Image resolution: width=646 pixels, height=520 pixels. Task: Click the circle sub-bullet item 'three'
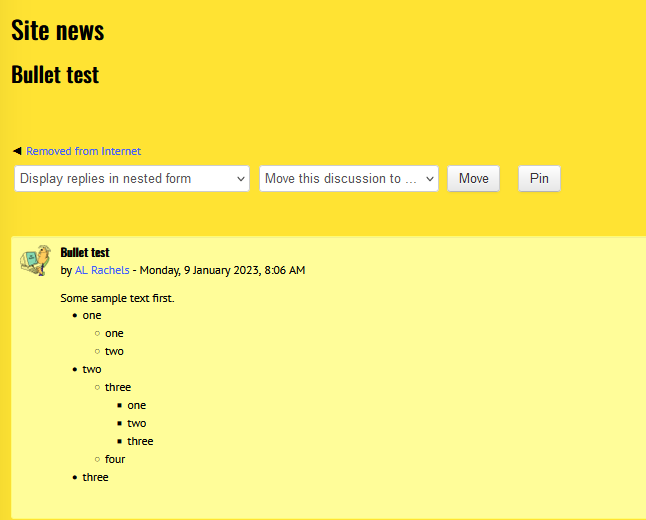pyautogui.click(x=118, y=387)
